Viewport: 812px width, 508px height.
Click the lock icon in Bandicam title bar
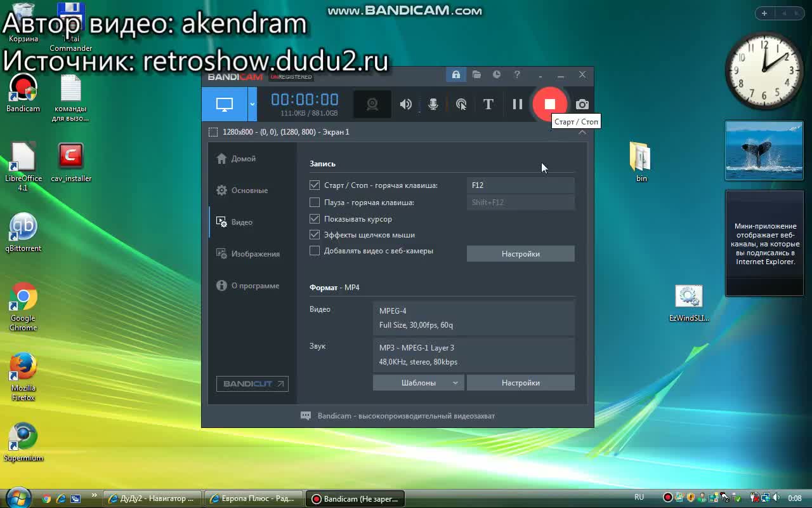pyautogui.click(x=455, y=75)
